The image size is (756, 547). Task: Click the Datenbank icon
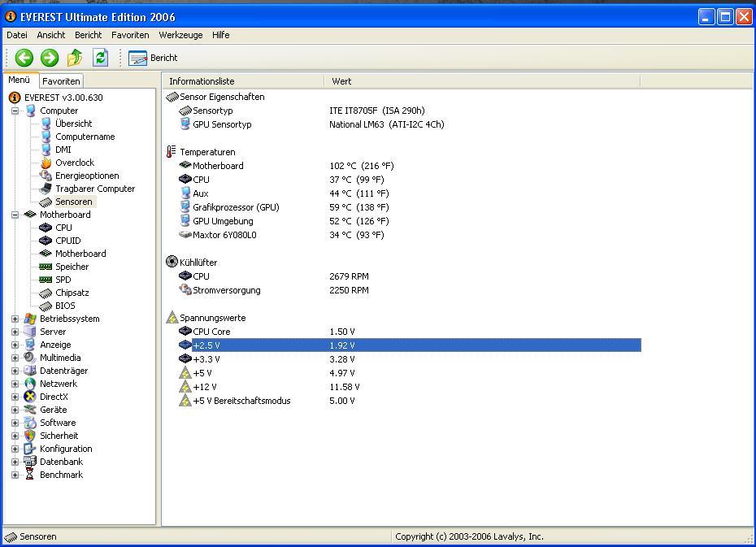[30, 462]
